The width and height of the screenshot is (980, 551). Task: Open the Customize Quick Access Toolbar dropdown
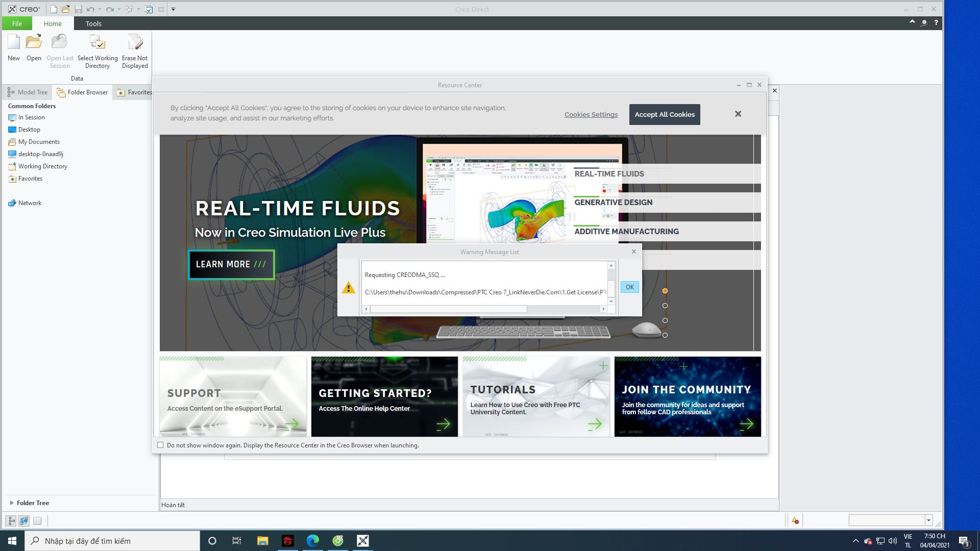pos(173,9)
